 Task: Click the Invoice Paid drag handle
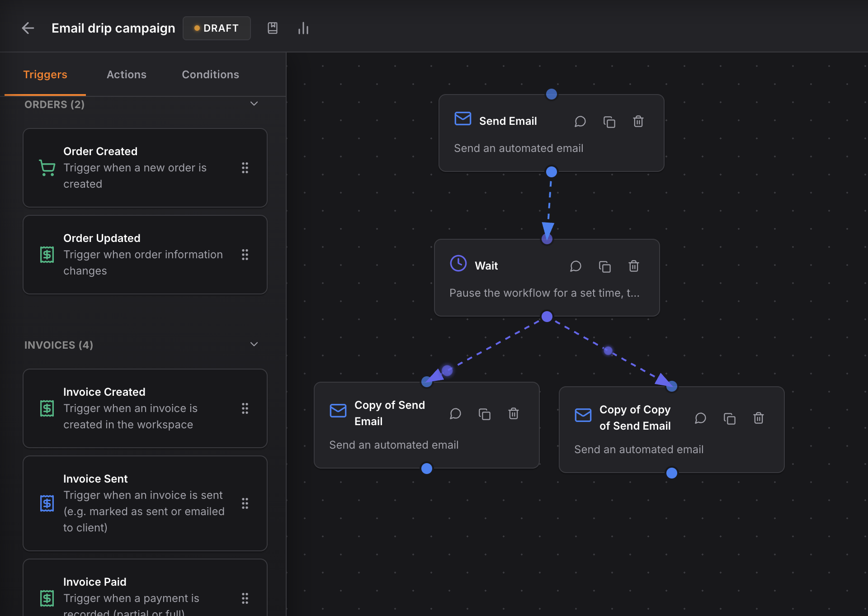click(x=245, y=598)
